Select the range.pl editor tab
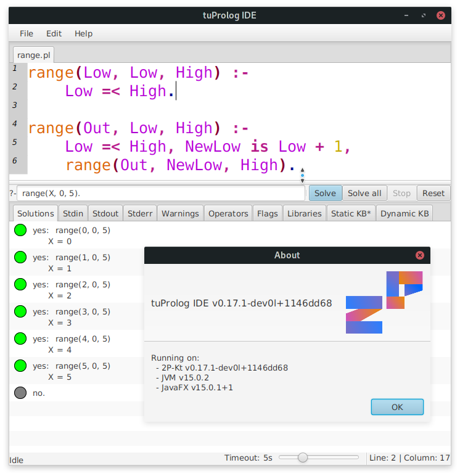 click(x=34, y=55)
